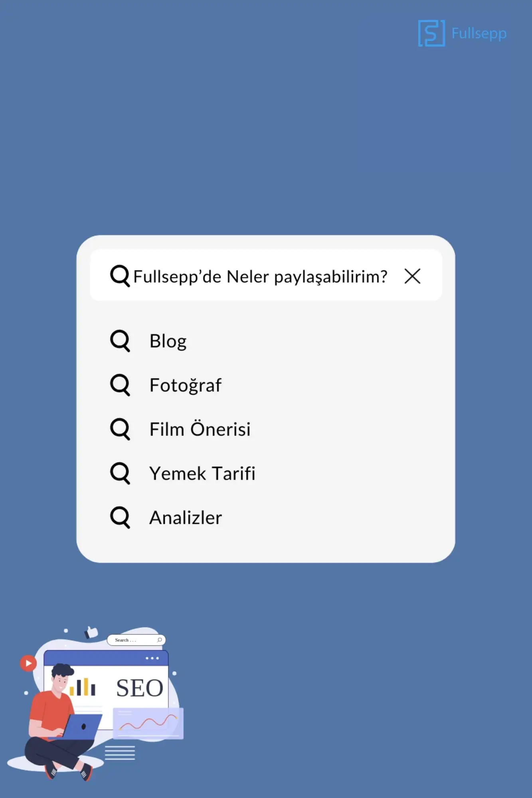
Task: Clear the search with the X icon
Action: click(412, 276)
